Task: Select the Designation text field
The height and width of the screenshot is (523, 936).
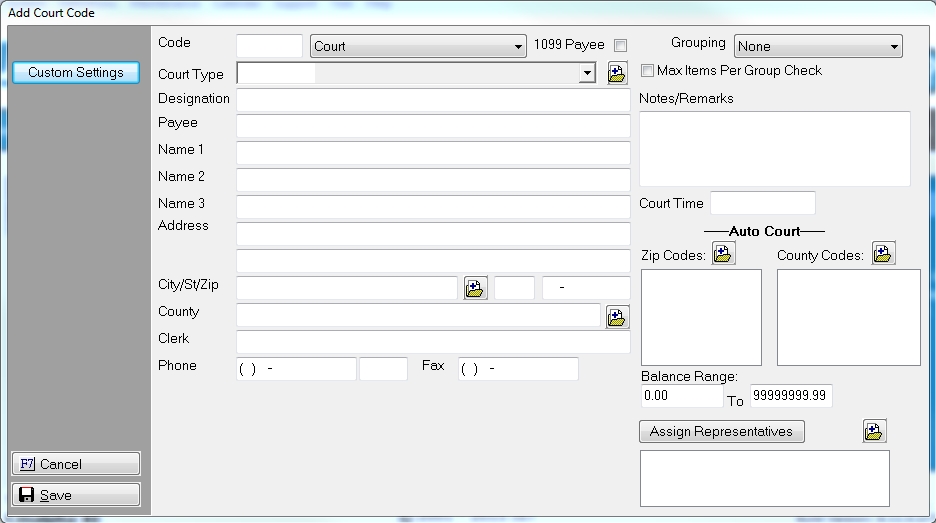Action: tap(433, 100)
